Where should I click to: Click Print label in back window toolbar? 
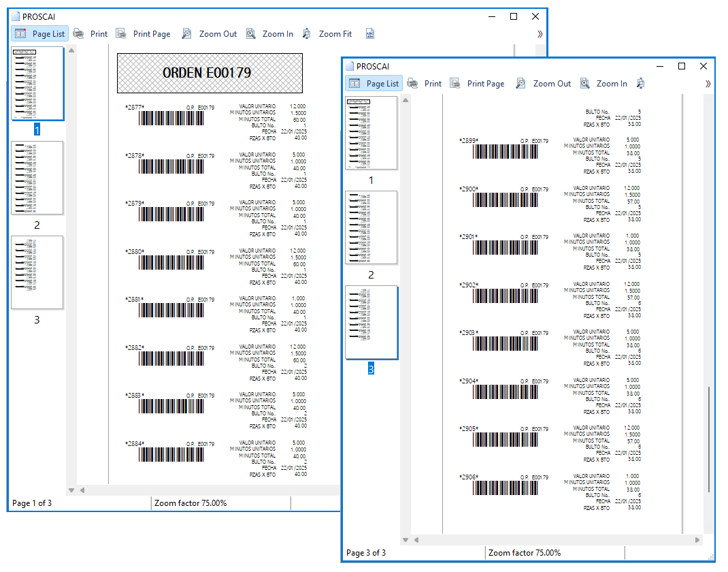[99, 34]
